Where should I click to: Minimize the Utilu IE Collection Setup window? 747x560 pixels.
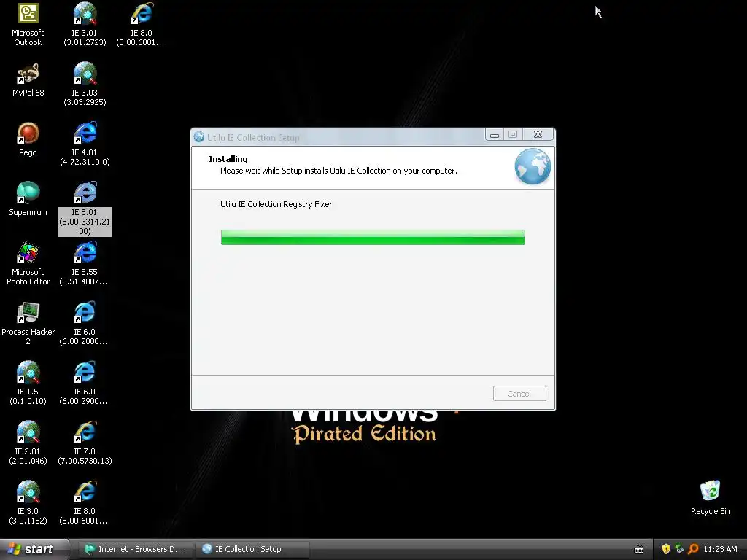(x=495, y=135)
